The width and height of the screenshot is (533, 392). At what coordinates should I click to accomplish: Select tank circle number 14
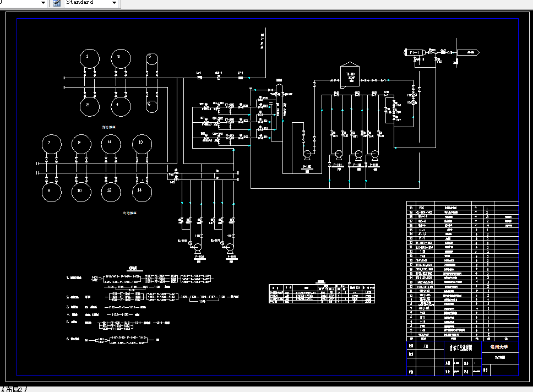(x=142, y=192)
